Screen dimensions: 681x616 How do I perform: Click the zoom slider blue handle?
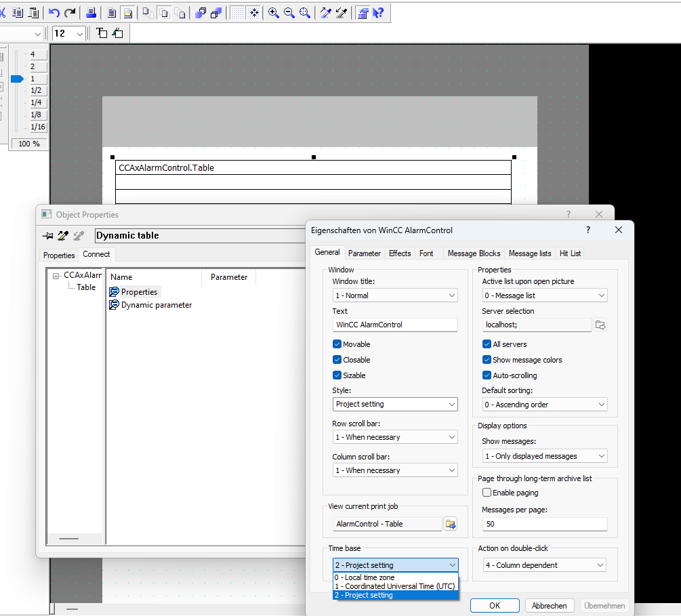(x=17, y=79)
